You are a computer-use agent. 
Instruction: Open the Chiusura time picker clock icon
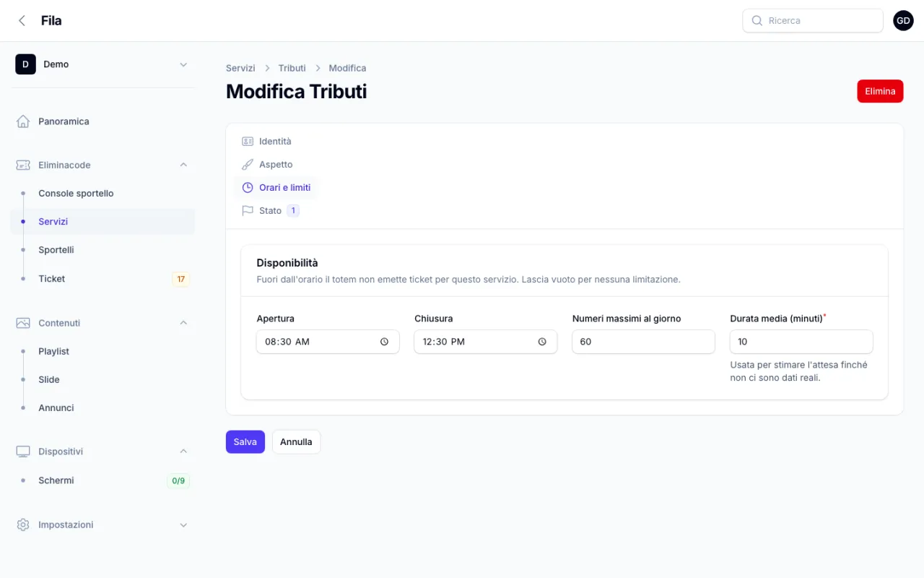[x=542, y=342]
